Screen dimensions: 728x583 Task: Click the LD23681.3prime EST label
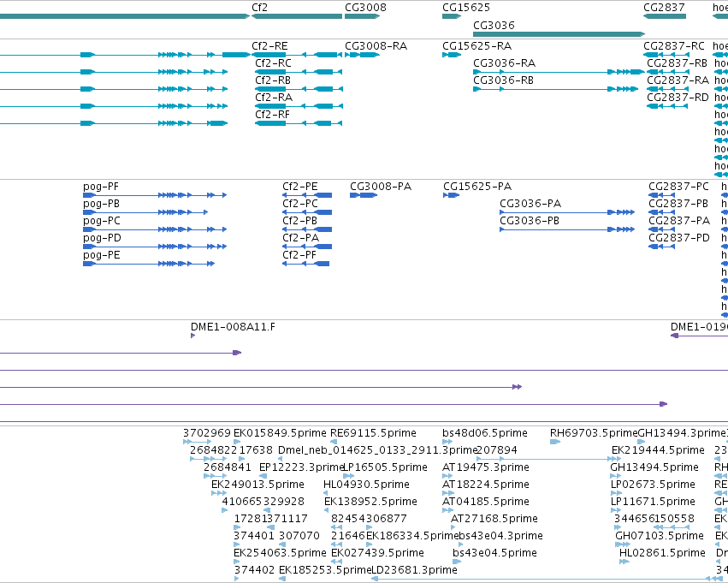(x=414, y=570)
